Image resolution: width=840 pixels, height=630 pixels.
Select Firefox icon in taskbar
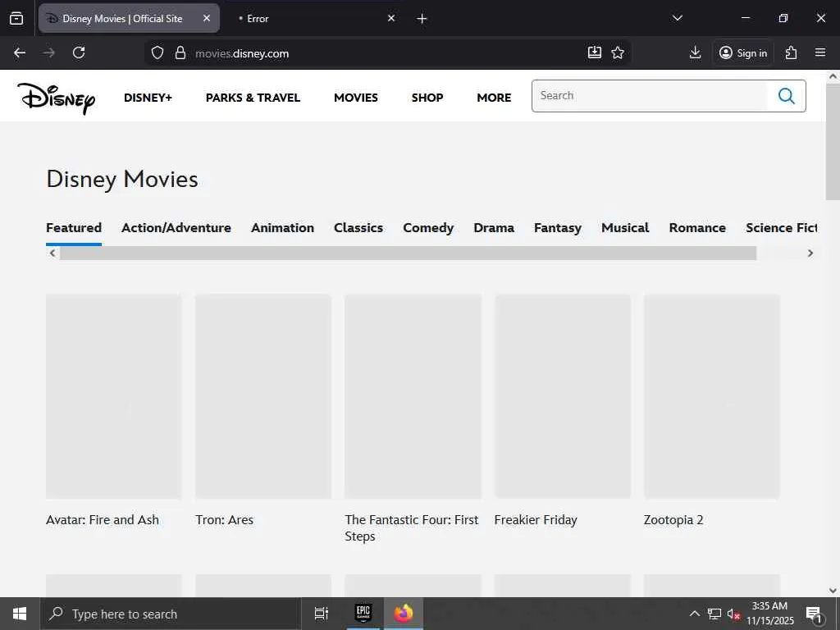click(x=404, y=614)
